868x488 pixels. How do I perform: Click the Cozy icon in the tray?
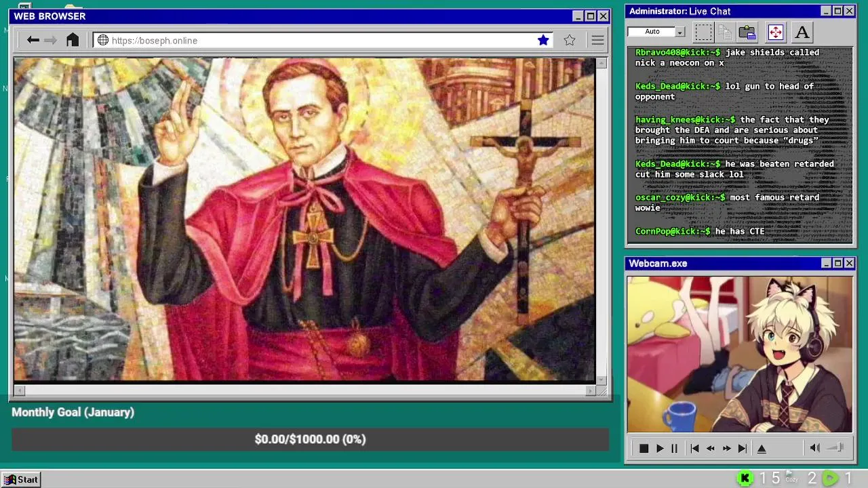pyautogui.click(x=791, y=477)
